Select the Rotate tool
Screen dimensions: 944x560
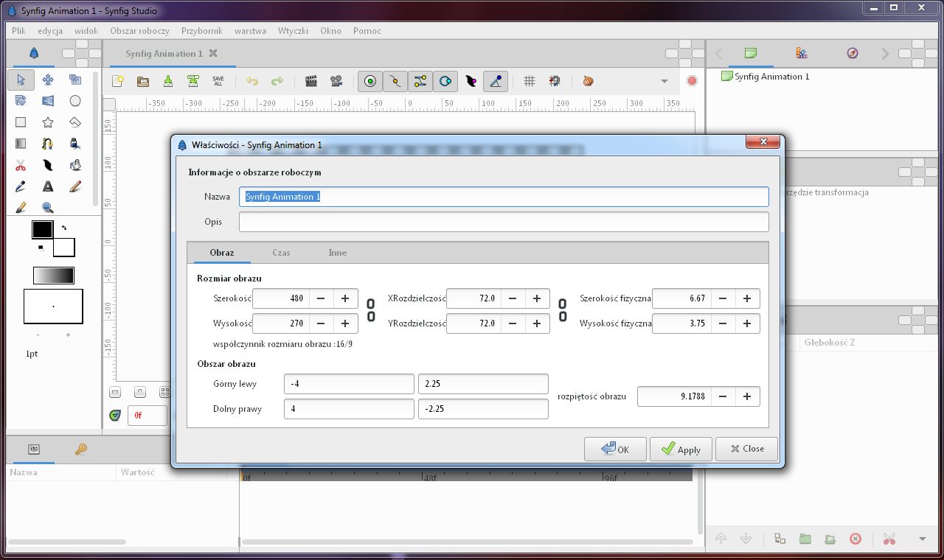(x=21, y=101)
